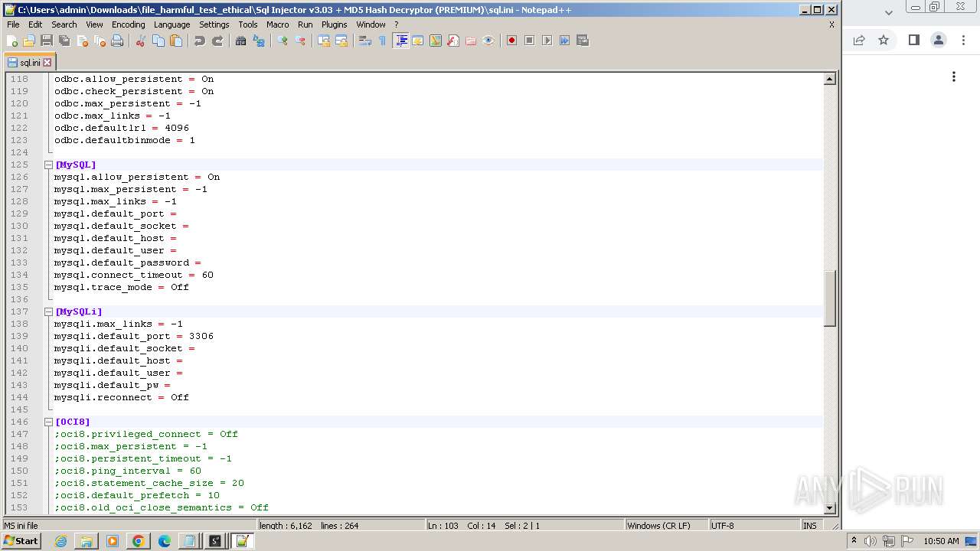Run macro multiple times icon
Screen dimensions: 980x551
(x=565, y=41)
